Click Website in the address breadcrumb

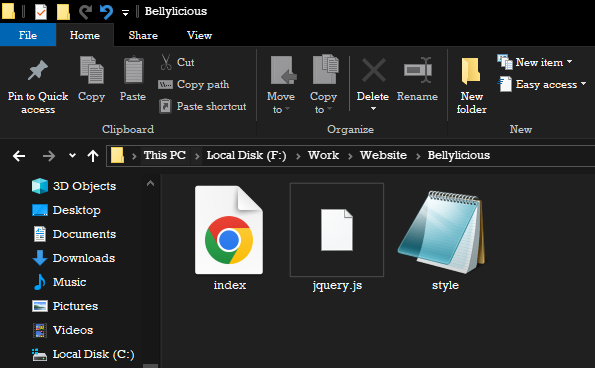383,155
